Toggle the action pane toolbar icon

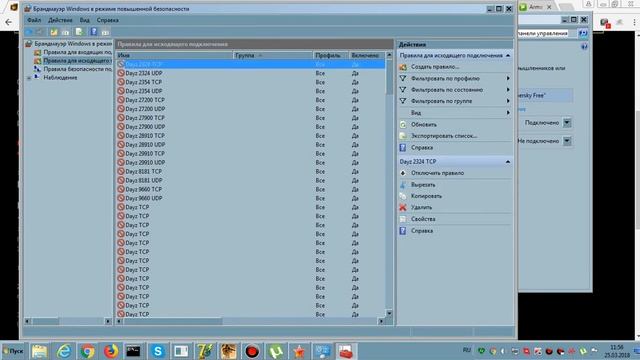(x=105, y=32)
